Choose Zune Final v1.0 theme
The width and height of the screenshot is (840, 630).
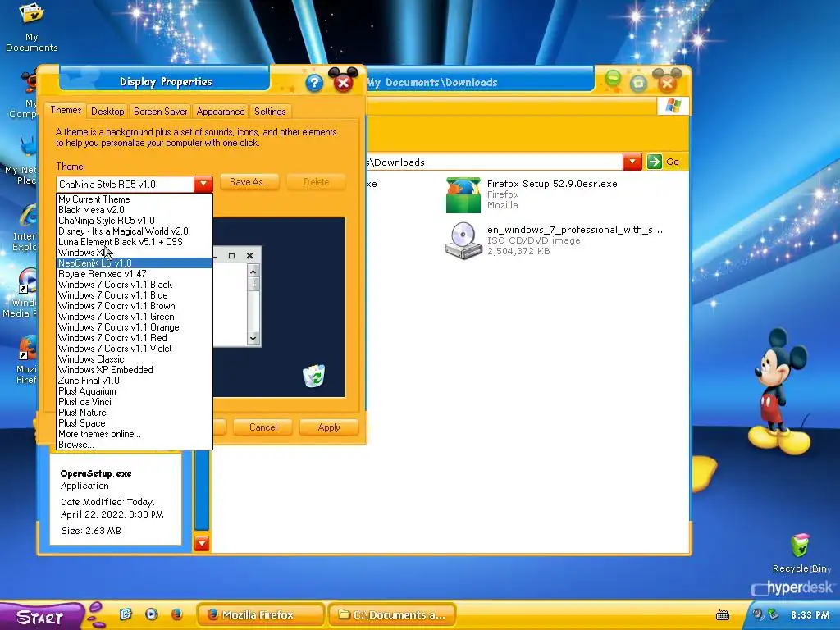point(135,381)
